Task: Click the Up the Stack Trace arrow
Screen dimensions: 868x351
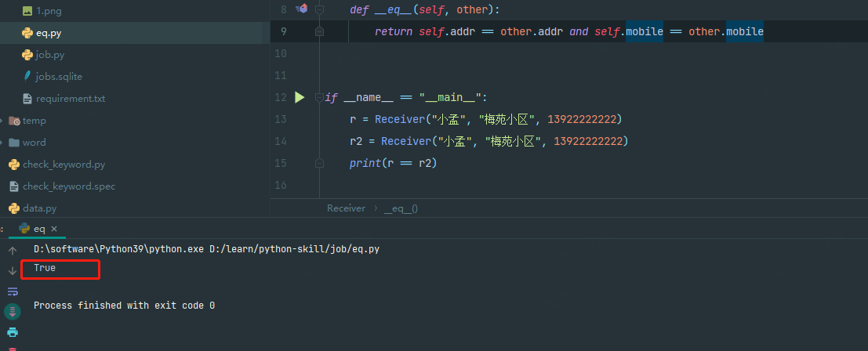Action: tap(13, 250)
